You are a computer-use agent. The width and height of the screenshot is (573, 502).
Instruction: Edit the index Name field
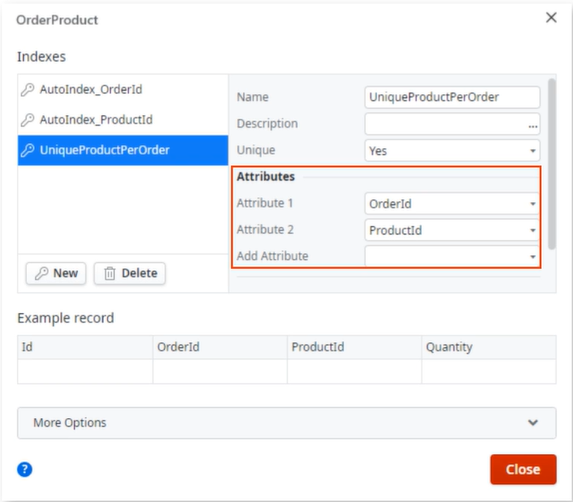(452, 97)
